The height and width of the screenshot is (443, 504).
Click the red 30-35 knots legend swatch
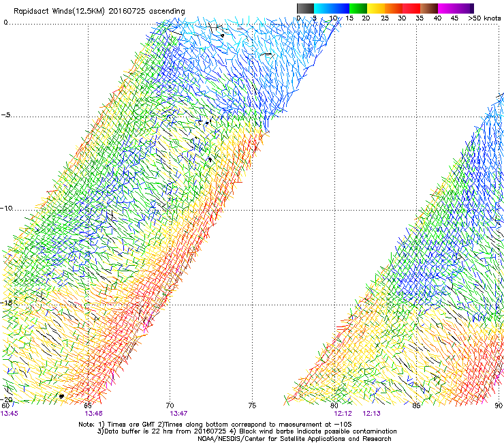click(x=411, y=8)
